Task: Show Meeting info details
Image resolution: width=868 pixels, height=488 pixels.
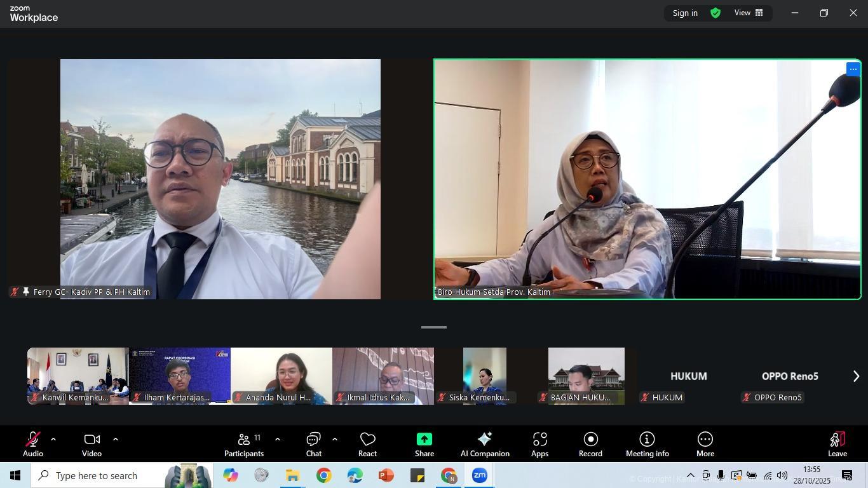Action: point(647,443)
